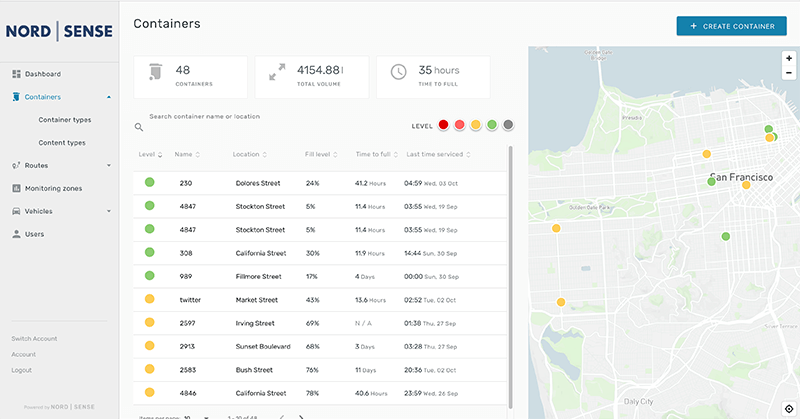Select container 4846 California Street row

[x=320, y=393]
